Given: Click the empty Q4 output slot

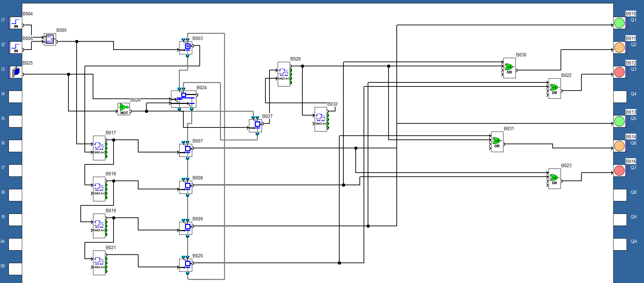Looking at the screenshot, I should tap(620, 97).
